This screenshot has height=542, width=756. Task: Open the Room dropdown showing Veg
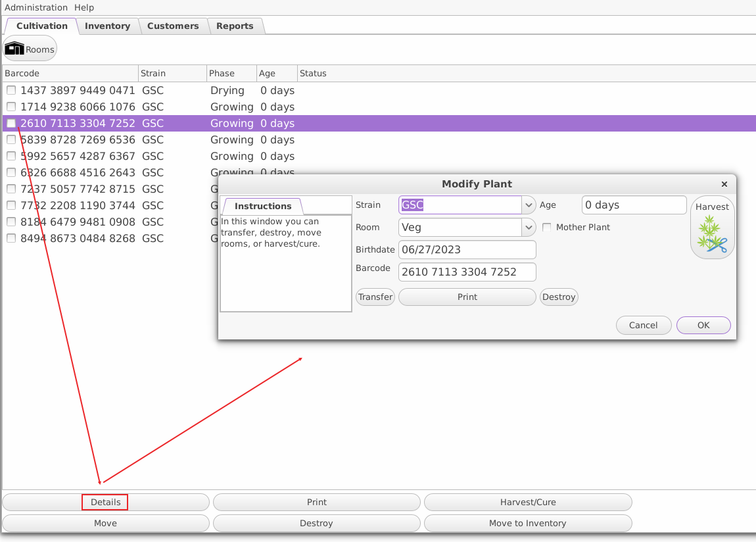pyautogui.click(x=529, y=228)
